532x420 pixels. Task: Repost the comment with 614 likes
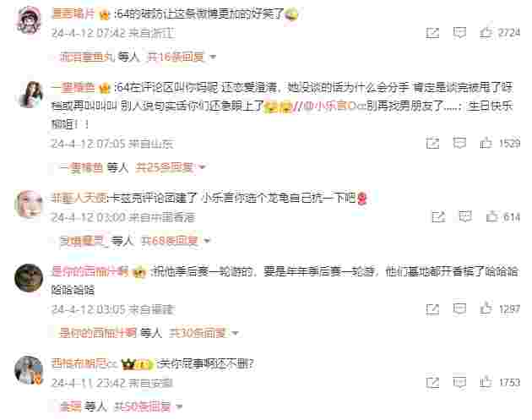point(438,216)
